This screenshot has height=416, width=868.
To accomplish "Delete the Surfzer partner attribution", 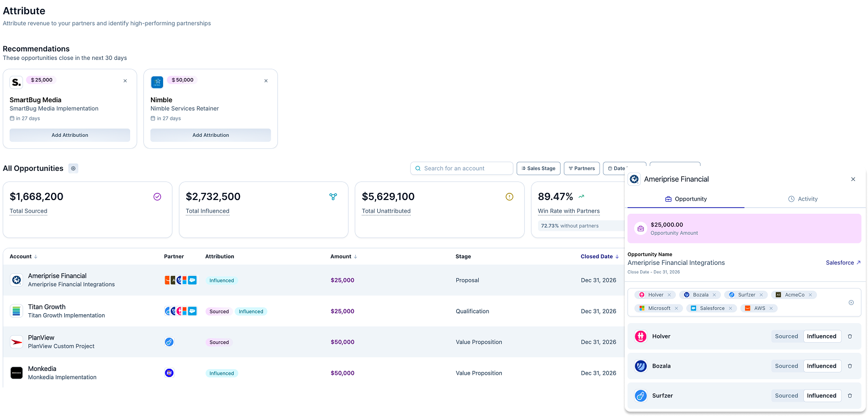I will [x=850, y=396].
